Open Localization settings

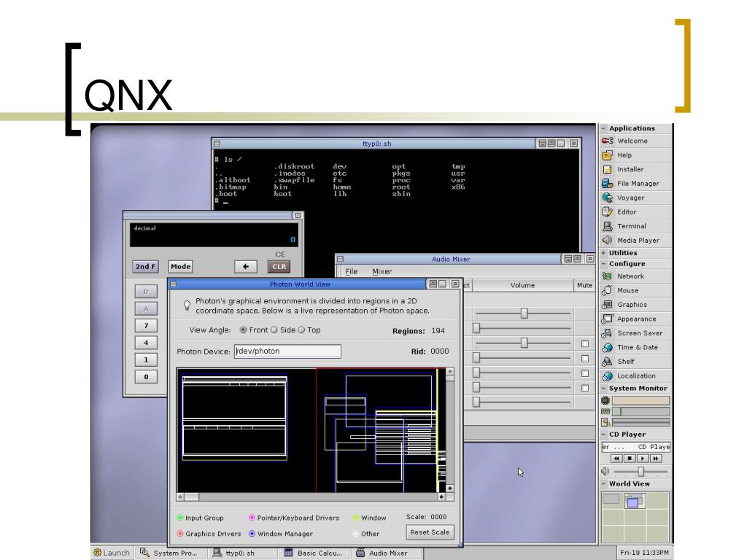pos(635,376)
